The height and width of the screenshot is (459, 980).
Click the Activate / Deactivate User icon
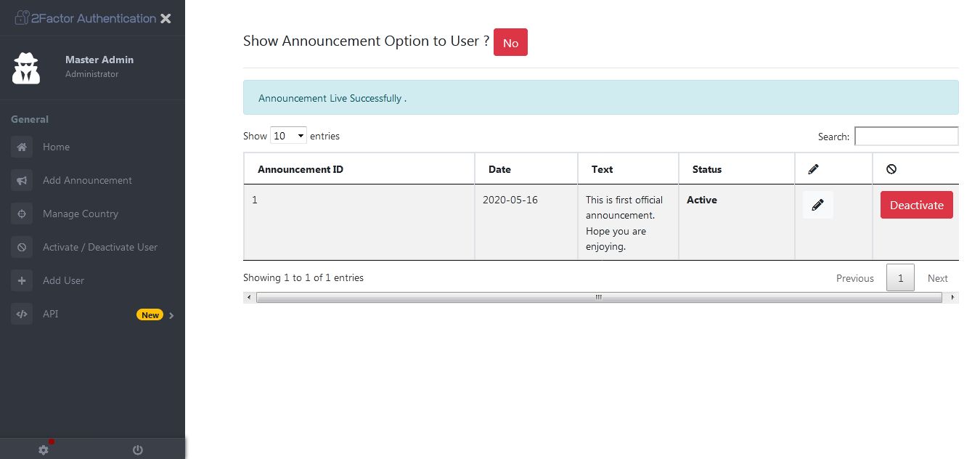(x=22, y=247)
